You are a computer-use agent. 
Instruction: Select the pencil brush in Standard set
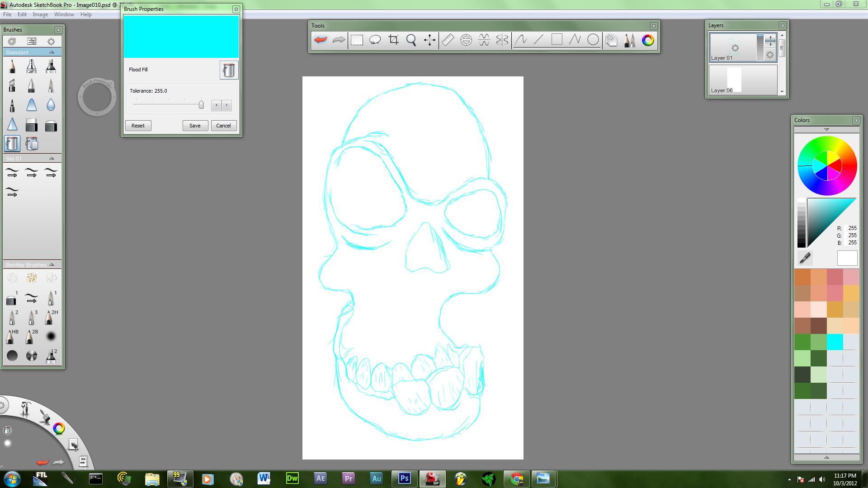pos(12,66)
